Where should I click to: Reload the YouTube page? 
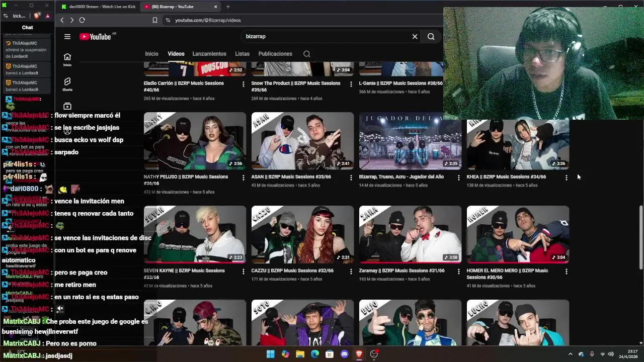pos(82,20)
